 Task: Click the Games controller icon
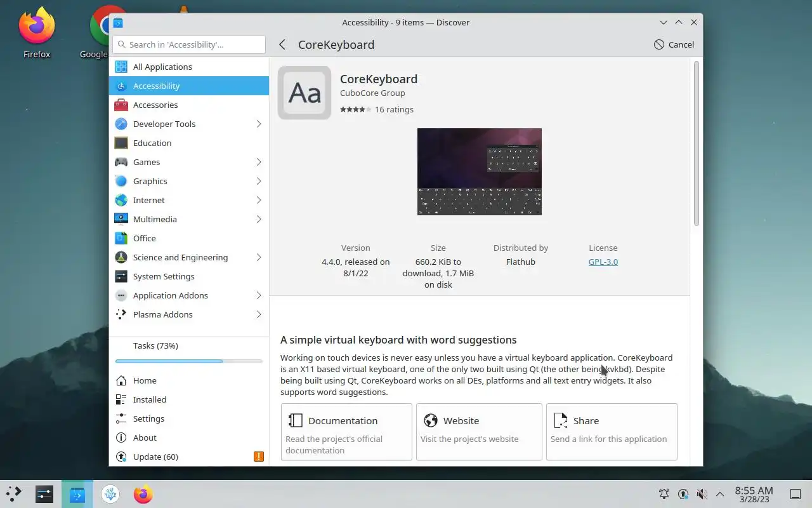click(x=121, y=162)
